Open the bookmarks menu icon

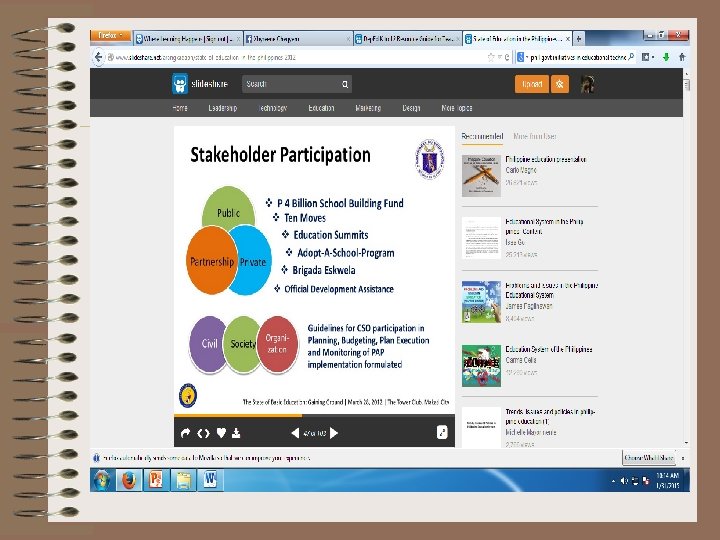tap(647, 57)
